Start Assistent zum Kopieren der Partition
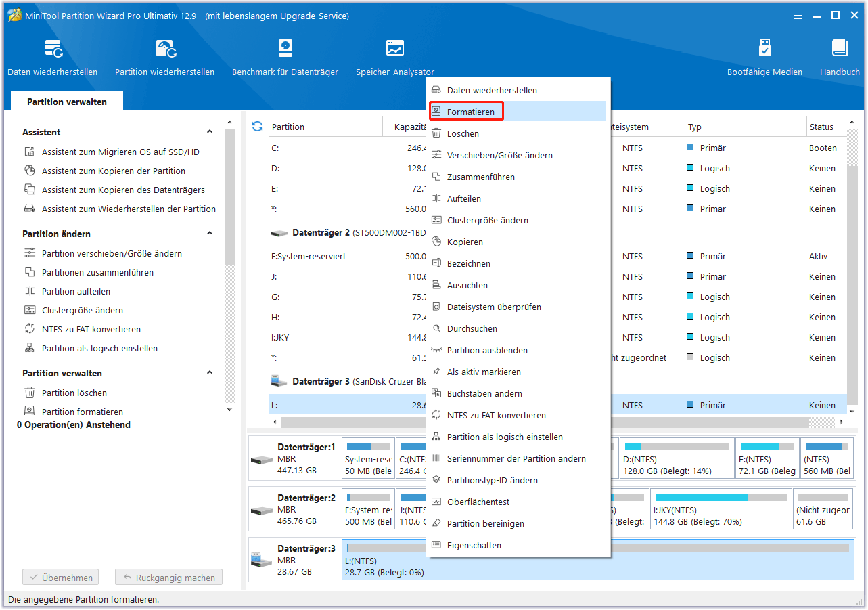The image size is (868, 610). coord(113,171)
